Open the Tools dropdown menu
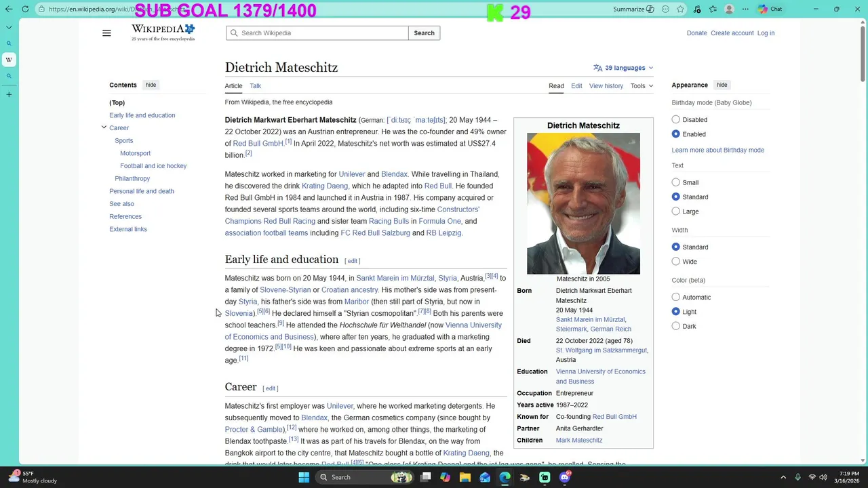The height and width of the screenshot is (488, 868). 642,86
